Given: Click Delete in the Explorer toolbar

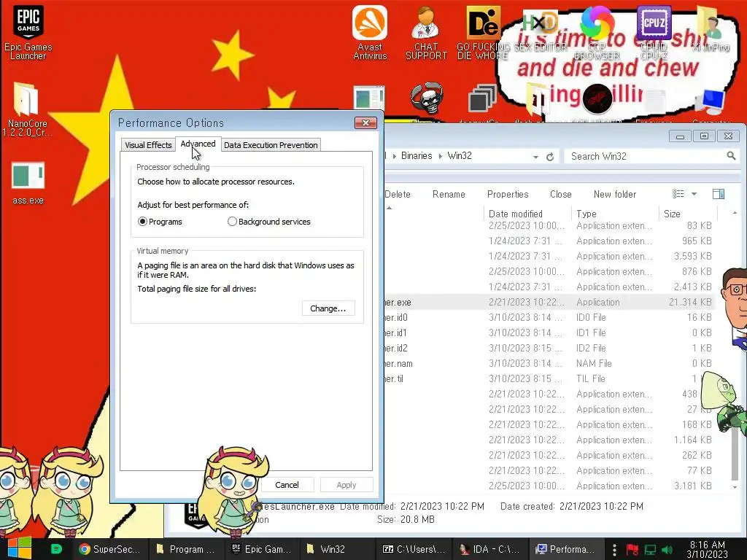Looking at the screenshot, I should [x=398, y=194].
